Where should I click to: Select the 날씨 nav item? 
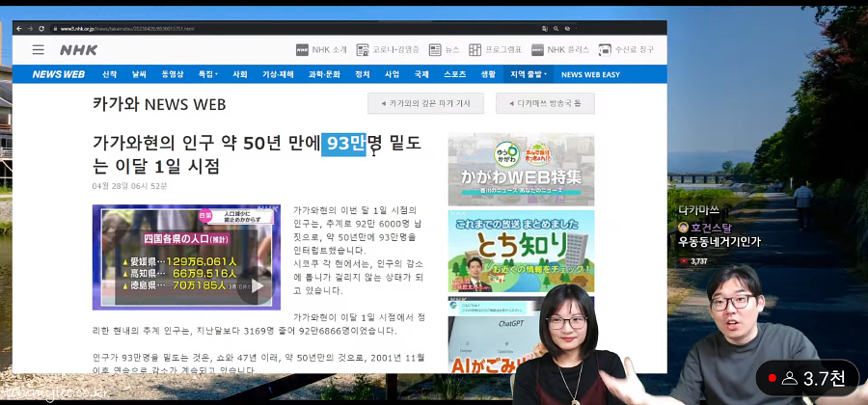click(x=139, y=74)
